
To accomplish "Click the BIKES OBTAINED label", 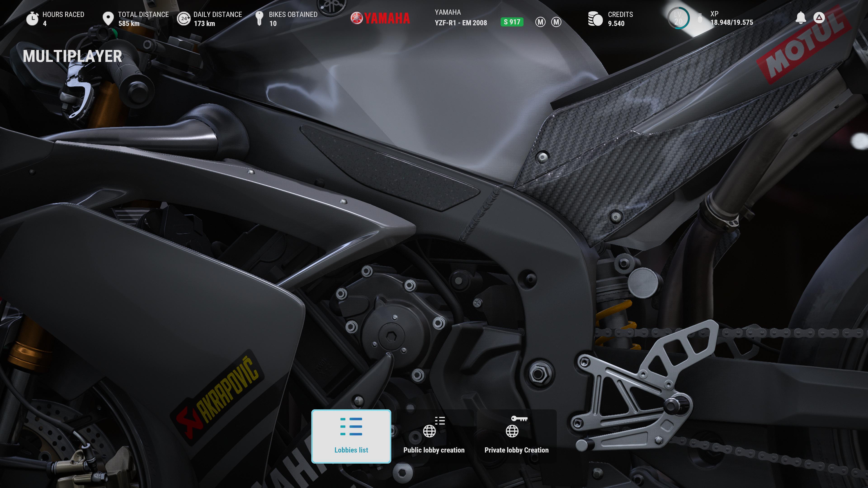I will [293, 14].
